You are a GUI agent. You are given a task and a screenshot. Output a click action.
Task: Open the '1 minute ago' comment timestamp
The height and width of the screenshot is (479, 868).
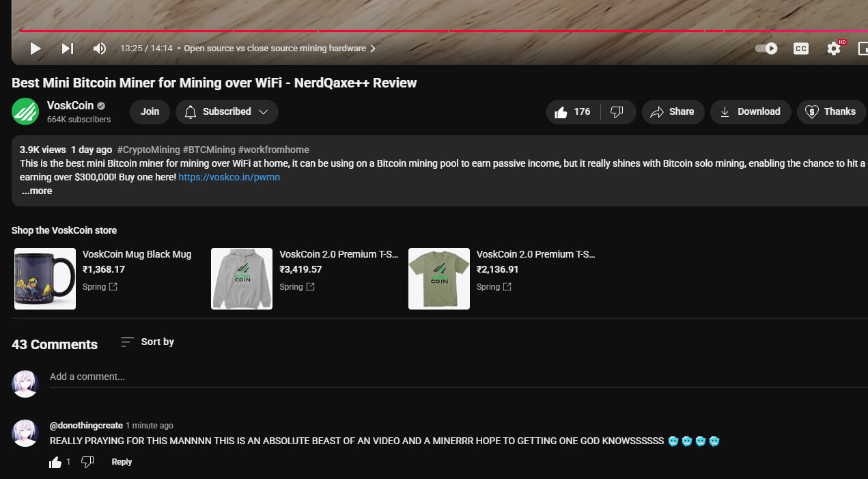[x=150, y=426]
